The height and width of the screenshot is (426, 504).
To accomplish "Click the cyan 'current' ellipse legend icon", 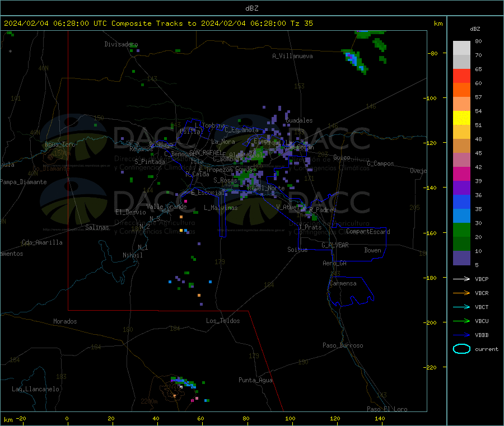I will [x=461, y=349].
